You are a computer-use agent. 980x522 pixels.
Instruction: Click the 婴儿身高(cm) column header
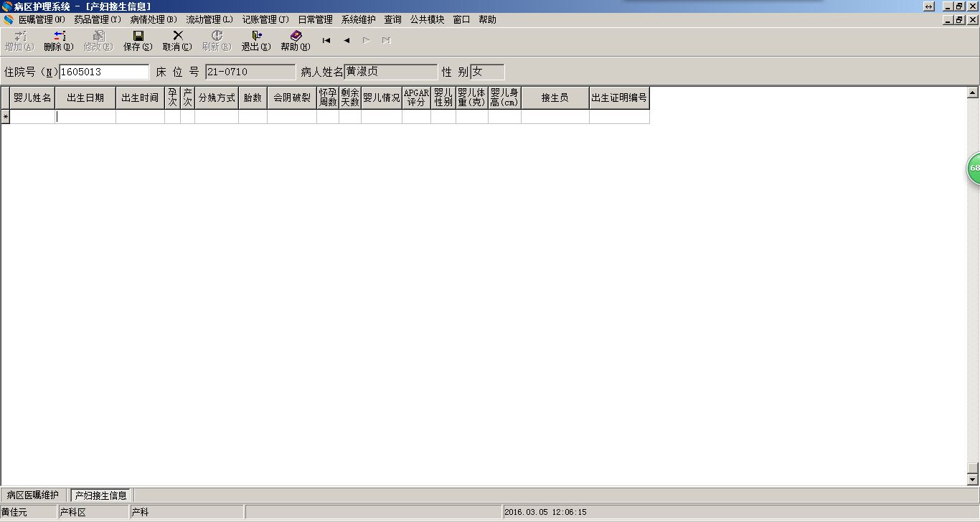[504, 98]
